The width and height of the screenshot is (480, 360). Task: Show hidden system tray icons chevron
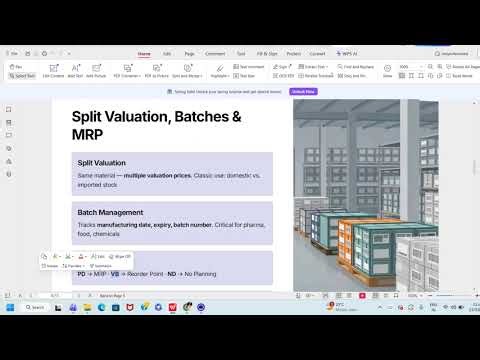tap(380, 307)
